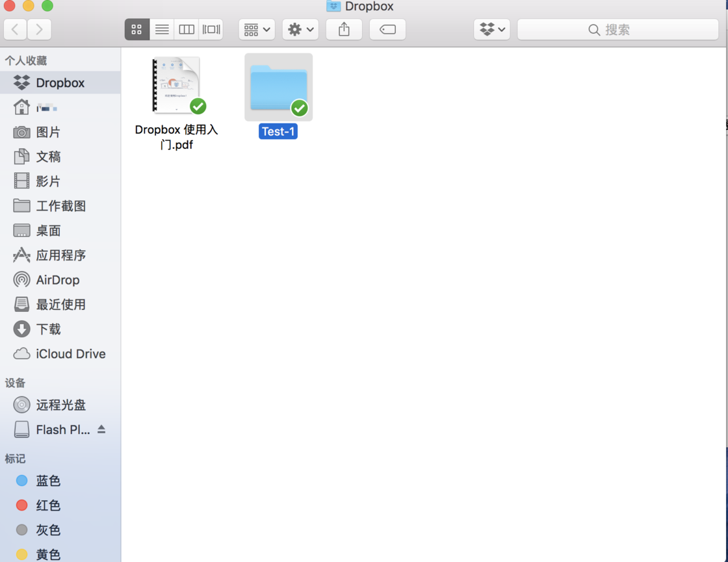The image size is (728, 562).
Task: Open the Dropbox toolbar dropdown
Action: coord(492,30)
